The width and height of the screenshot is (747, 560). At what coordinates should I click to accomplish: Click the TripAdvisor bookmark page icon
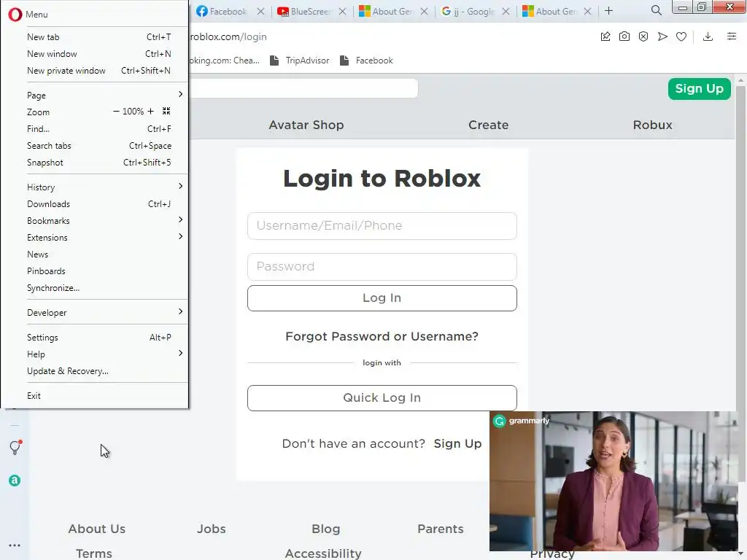point(274,61)
